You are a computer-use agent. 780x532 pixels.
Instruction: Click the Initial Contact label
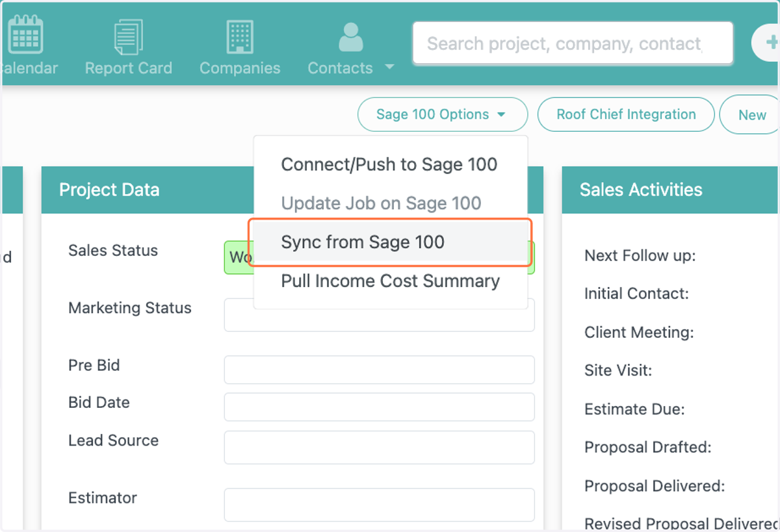tap(636, 294)
